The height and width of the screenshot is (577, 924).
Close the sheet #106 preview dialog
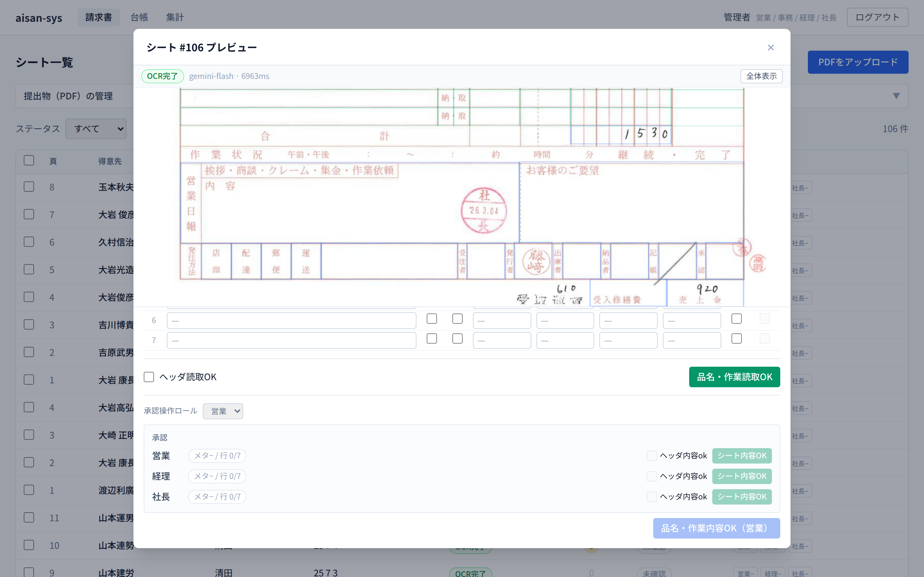(771, 48)
